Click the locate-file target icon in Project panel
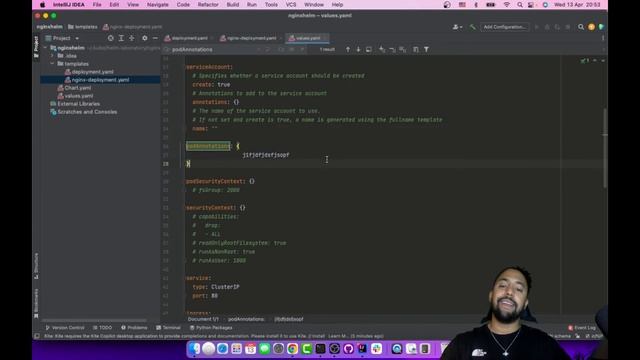This screenshot has width=640, height=360. (111, 38)
